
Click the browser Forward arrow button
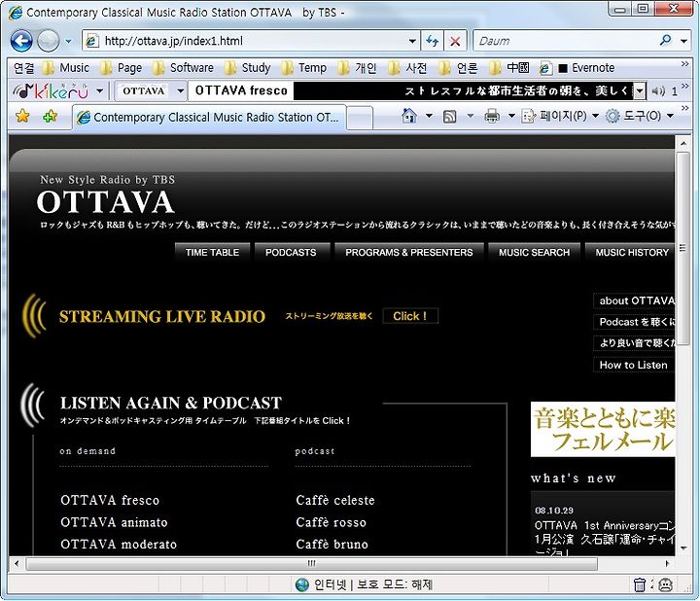pos(49,41)
